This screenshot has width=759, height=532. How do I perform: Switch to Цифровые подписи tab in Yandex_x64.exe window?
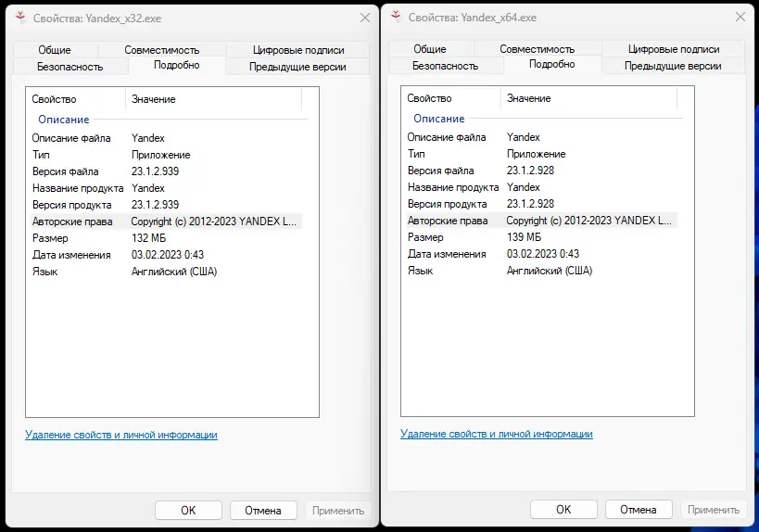pos(674,50)
